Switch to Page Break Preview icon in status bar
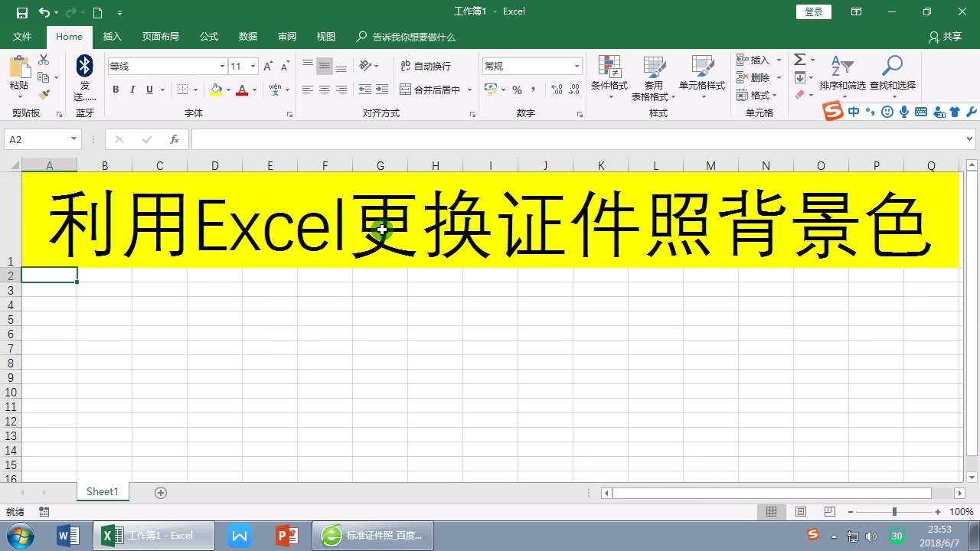The width and height of the screenshot is (980, 551). 829,512
